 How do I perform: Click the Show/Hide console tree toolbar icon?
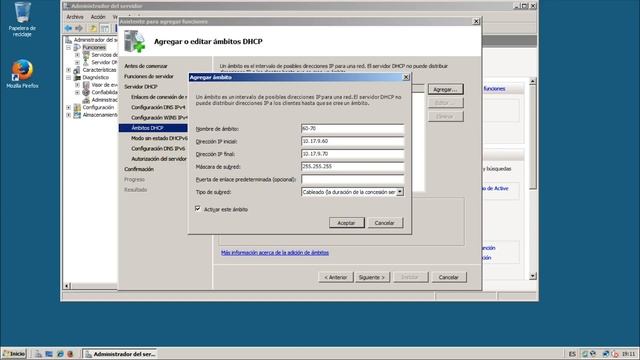(105, 28)
